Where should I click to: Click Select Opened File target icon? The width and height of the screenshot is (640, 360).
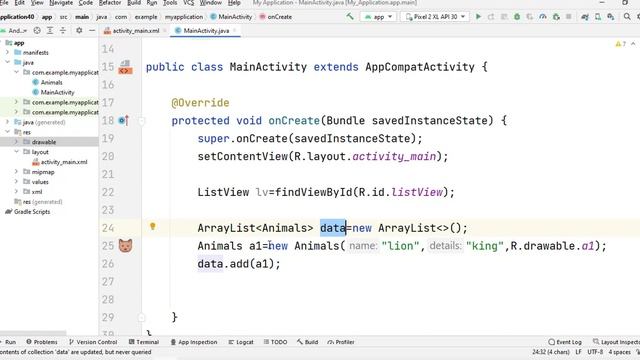[37, 31]
